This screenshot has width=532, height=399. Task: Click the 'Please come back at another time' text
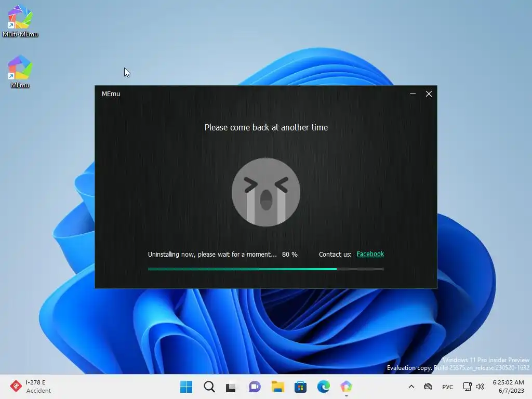pos(266,127)
